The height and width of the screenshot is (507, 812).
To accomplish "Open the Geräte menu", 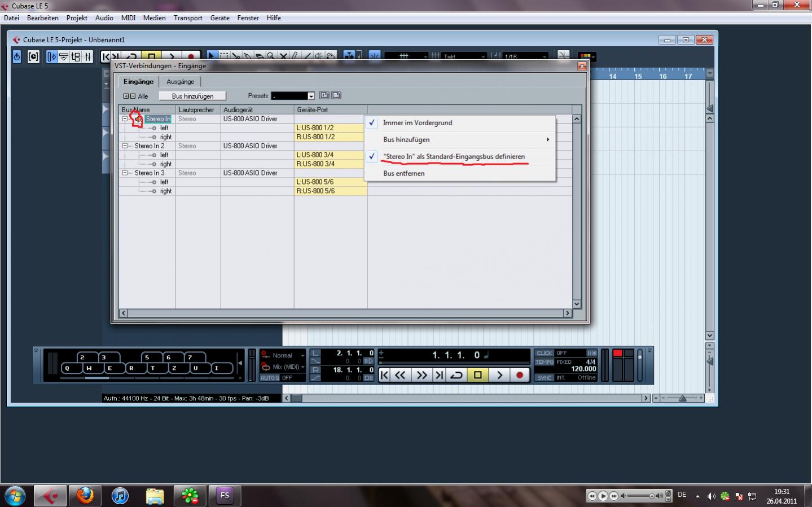I will coord(220,18).
